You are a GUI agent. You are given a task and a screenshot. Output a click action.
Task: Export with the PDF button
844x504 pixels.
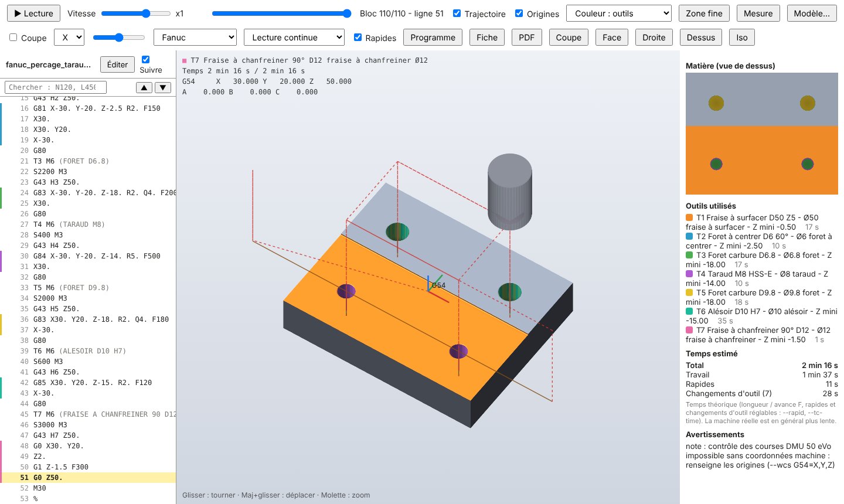click(527, 38)
